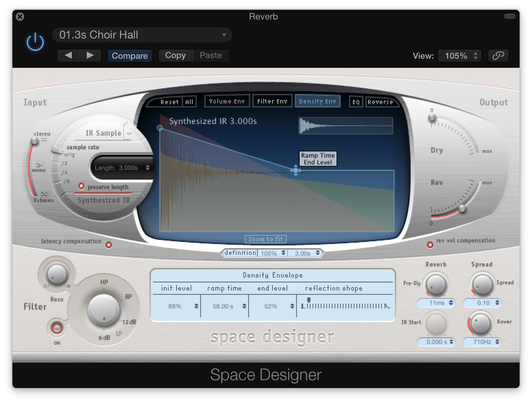Go to the previous preset arrow

68,55
